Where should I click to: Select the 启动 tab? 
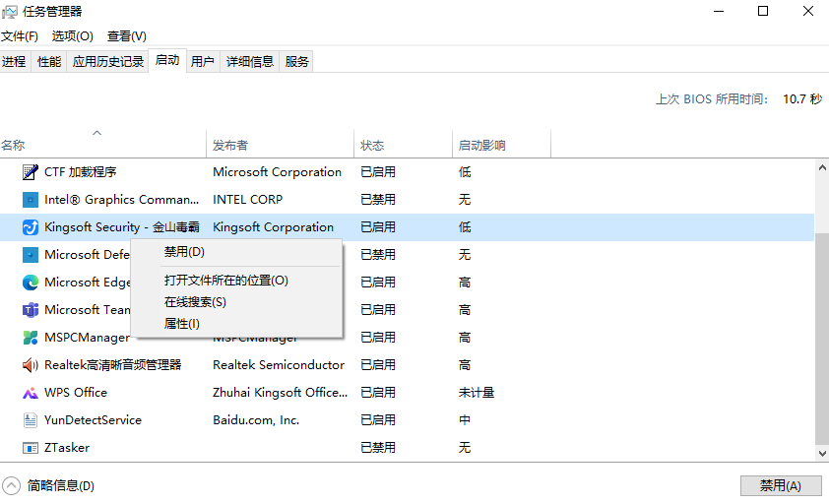coord(167,60)
